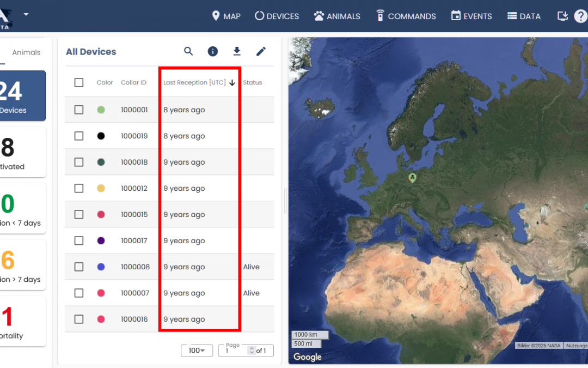Click the download icon above the device table

point(237,51)
